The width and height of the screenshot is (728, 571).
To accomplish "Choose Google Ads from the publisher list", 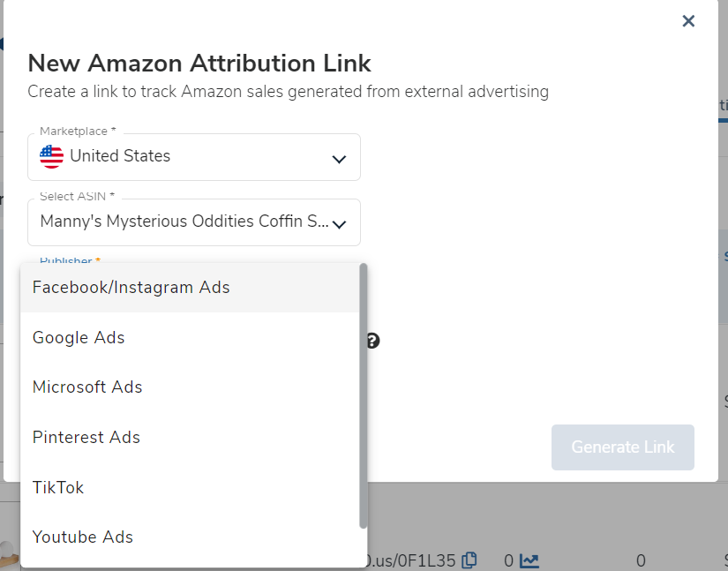I will [x=79, y=338].
